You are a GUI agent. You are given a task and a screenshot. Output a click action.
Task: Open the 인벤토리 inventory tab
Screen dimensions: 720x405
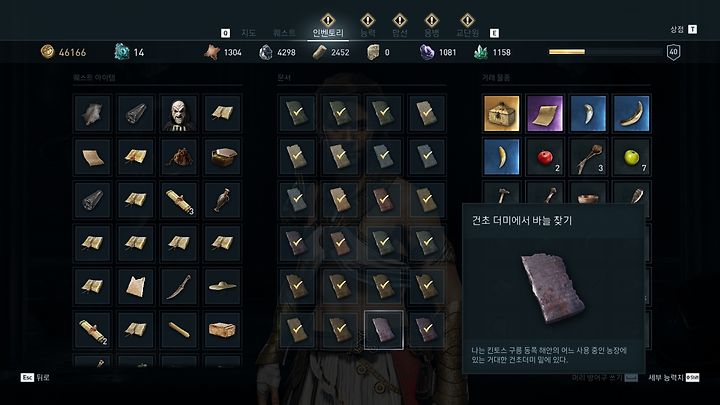(x=328, y=33)
